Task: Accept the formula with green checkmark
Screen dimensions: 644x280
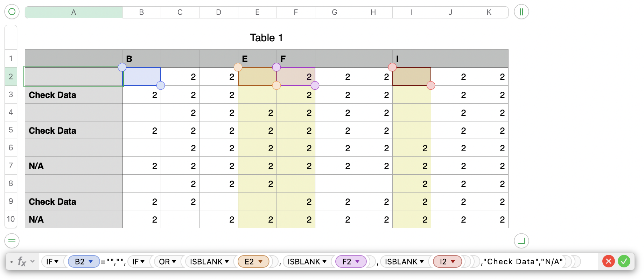Action: point(624,261)
